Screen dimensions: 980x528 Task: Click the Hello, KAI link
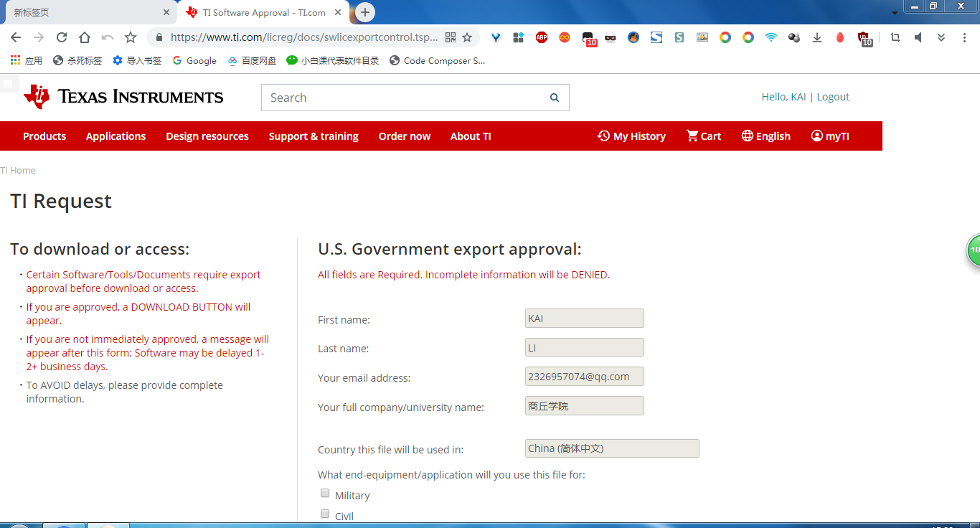[783, 97]
